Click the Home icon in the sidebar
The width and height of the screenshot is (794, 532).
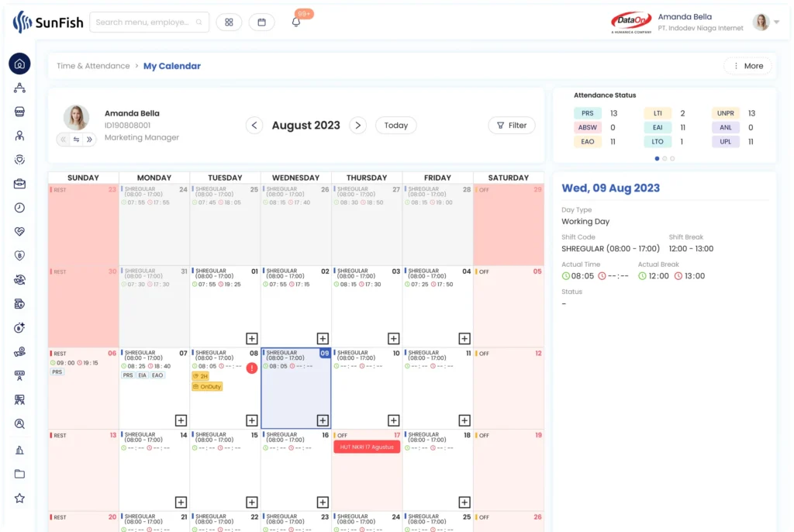19,64
